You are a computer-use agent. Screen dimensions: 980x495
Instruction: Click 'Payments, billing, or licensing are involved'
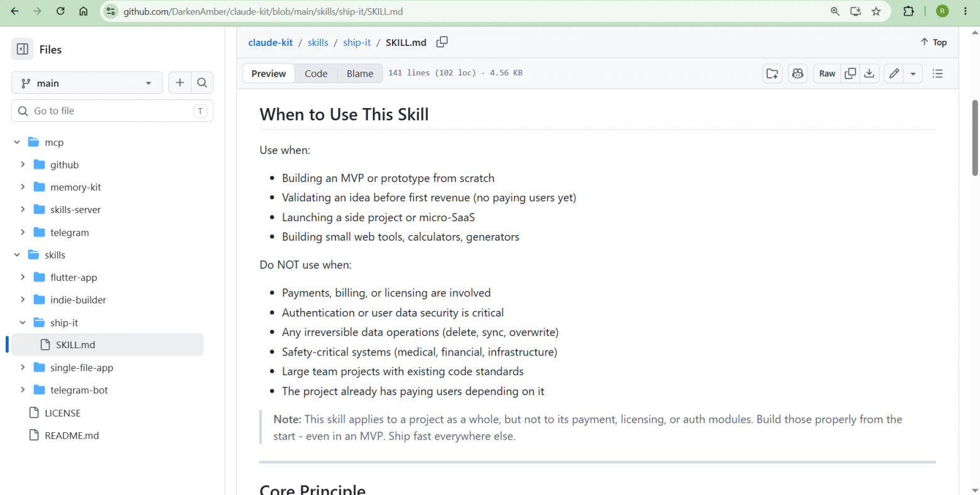click(386, 293)
